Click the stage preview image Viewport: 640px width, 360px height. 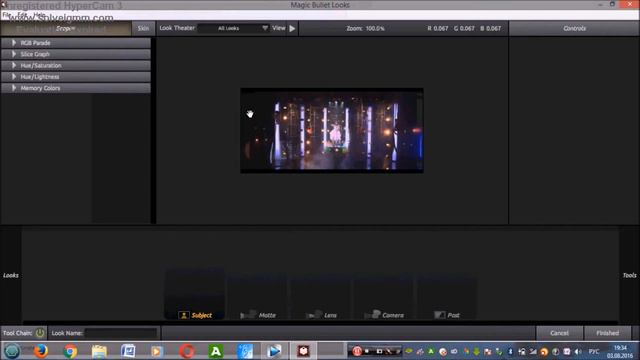point(332,131)
